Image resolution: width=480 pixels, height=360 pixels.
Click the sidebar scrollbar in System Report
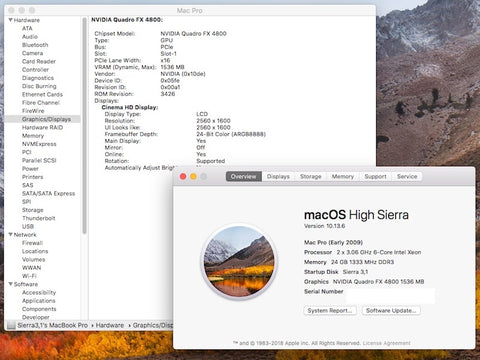point(85,127)
